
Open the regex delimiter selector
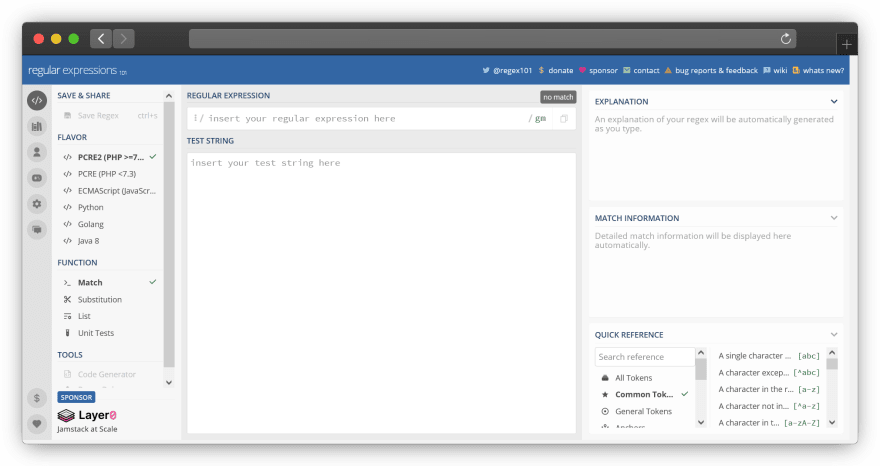tap(198, 118)
